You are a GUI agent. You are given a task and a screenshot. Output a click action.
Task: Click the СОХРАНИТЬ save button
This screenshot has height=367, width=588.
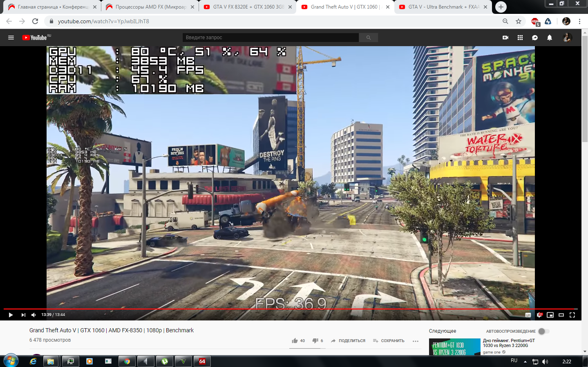point(389,340)
